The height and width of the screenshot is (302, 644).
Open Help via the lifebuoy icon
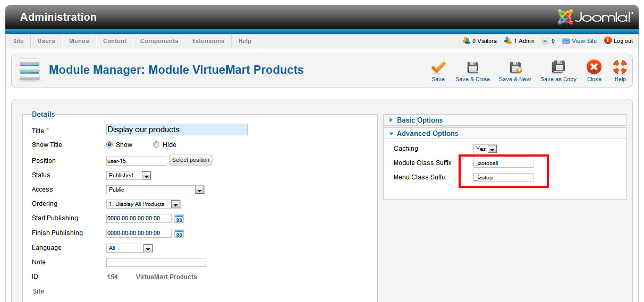tap(620, 68)
